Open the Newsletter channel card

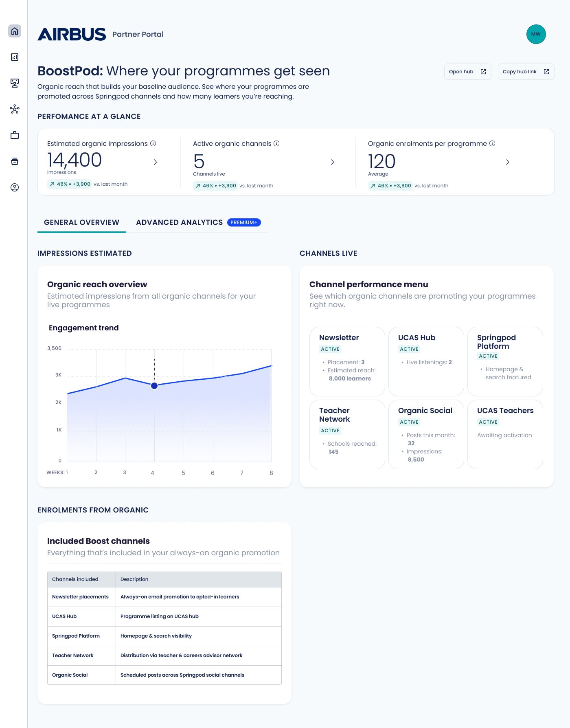click(347, 361)
